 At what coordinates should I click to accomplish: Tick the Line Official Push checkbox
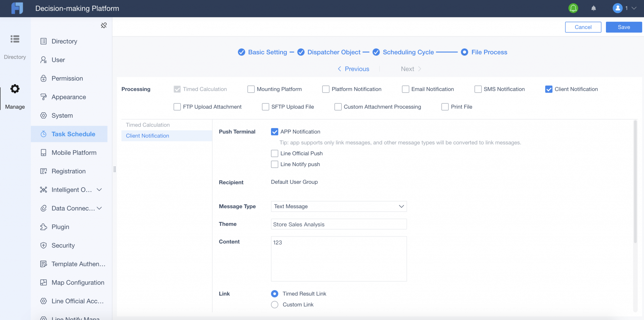(275, 154)
